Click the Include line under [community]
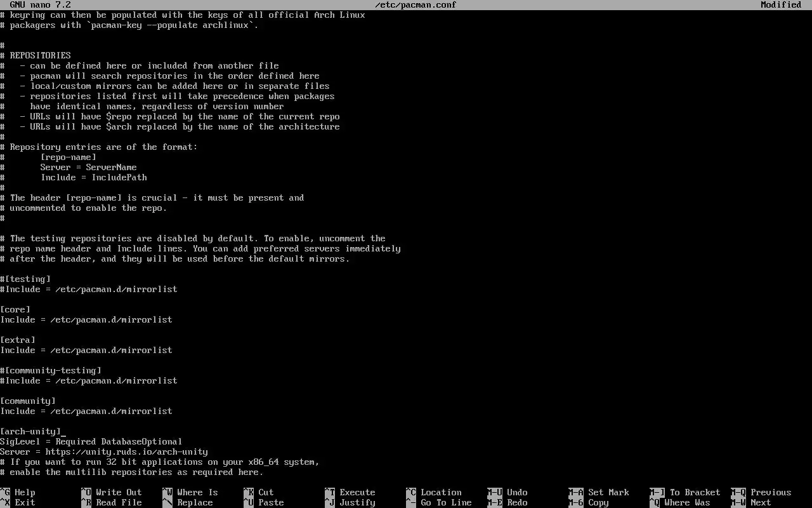This screenshot has height=508, width=812. click(x=86, y=411)
